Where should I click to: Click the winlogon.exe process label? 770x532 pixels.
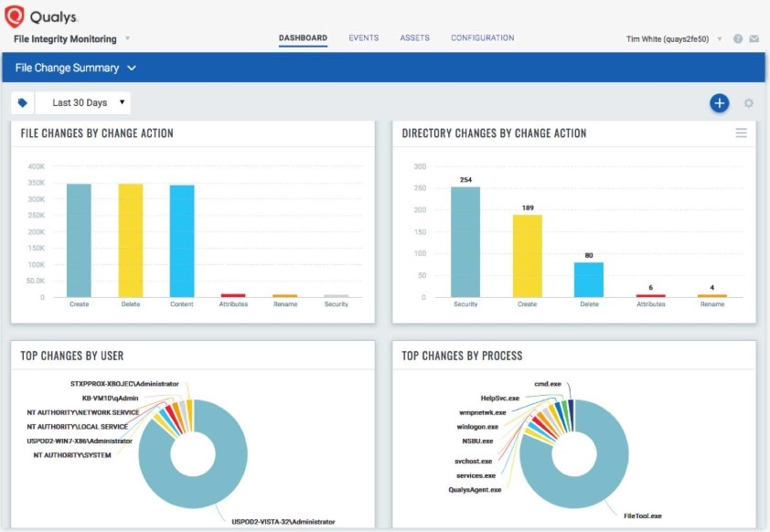pos(477,427)
